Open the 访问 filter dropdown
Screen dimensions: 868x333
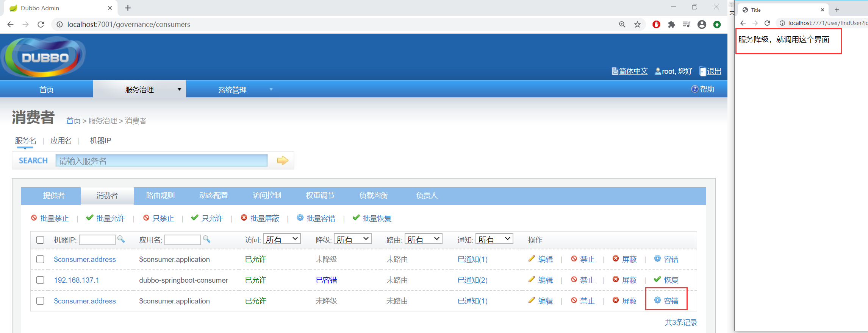click(282, 239)
